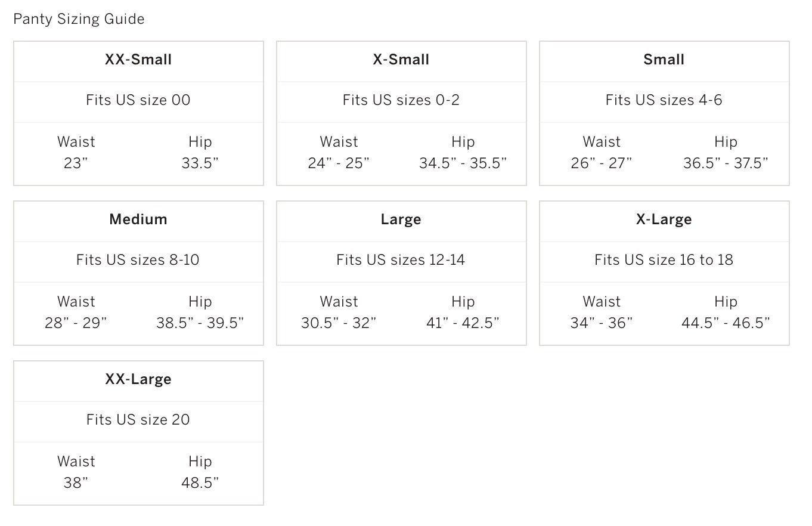812x526 pixels.
Task: Click 'Fits US size 20' text
Action: point(138,420)
